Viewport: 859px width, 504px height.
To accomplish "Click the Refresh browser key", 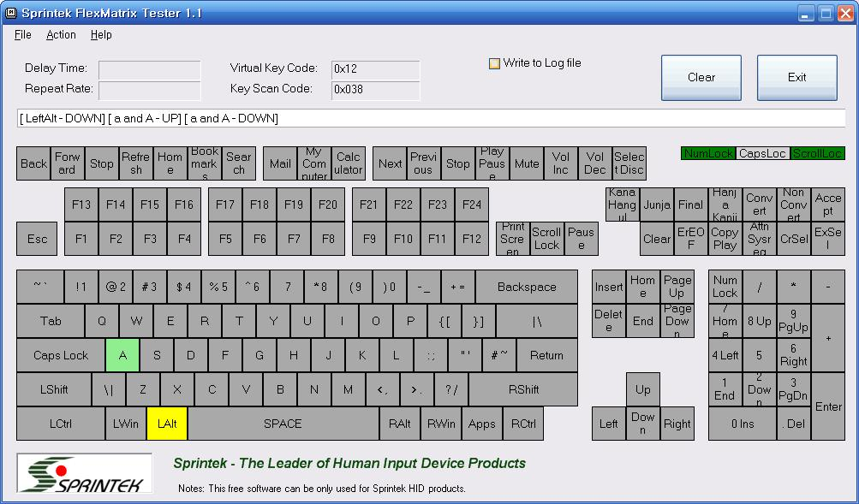I will point(136,163).
